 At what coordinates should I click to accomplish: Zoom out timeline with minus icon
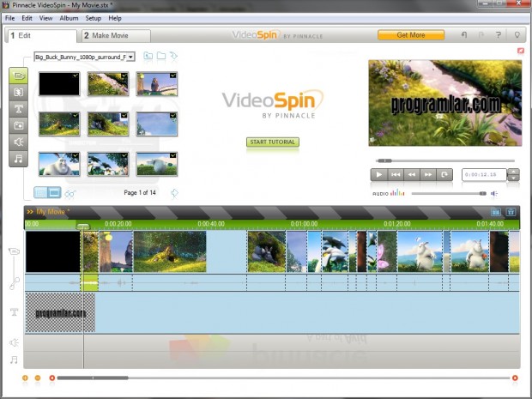(x=38, y=378)
